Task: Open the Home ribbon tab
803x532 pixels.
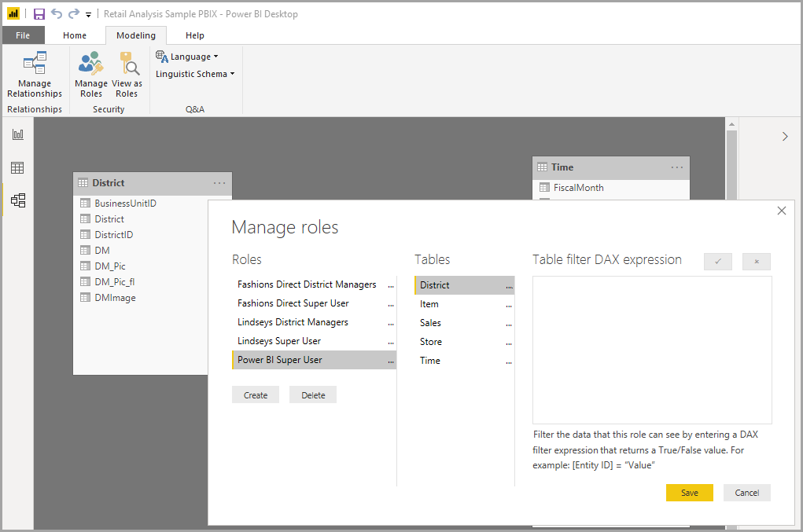Action: coord(75,35)
